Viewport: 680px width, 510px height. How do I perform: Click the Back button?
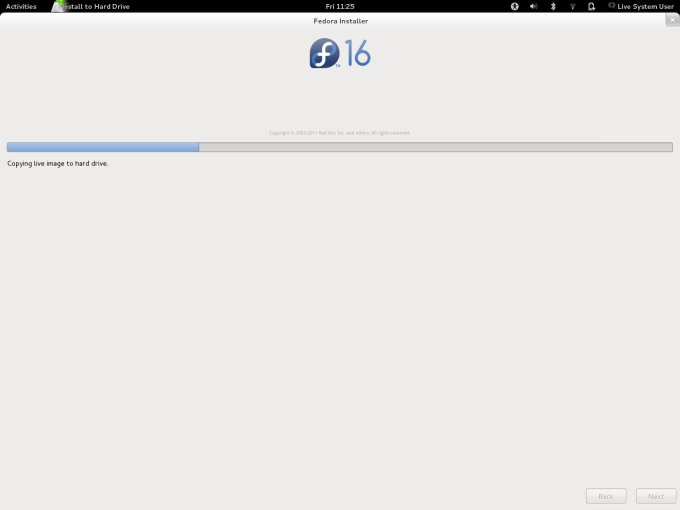[x=606, y=496]
